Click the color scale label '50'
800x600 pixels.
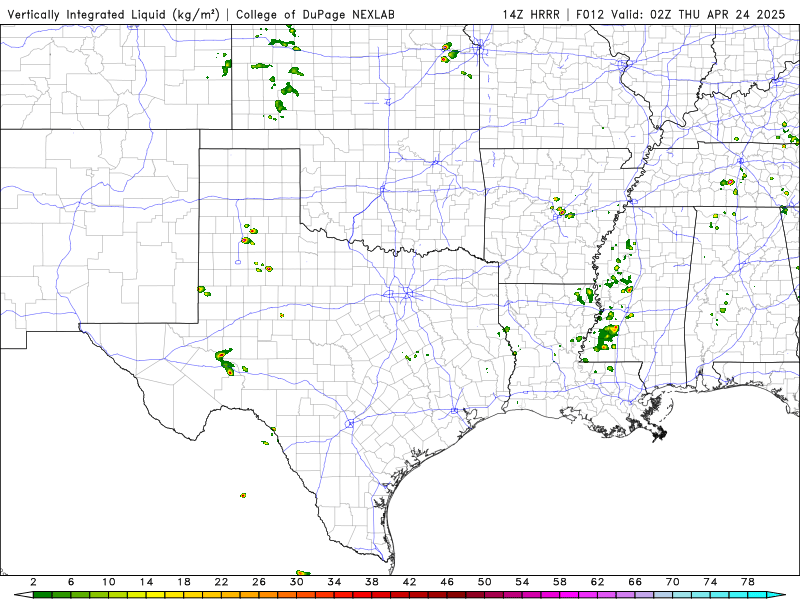tap(485, 582)
